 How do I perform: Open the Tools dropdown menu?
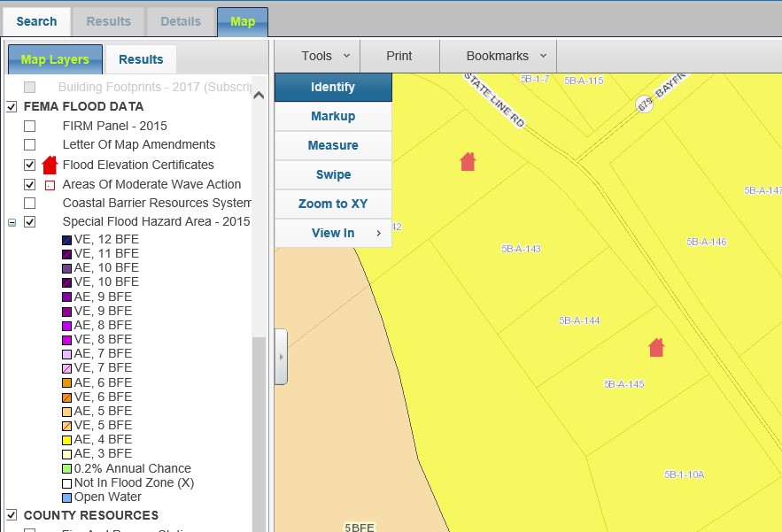[317, 56]
